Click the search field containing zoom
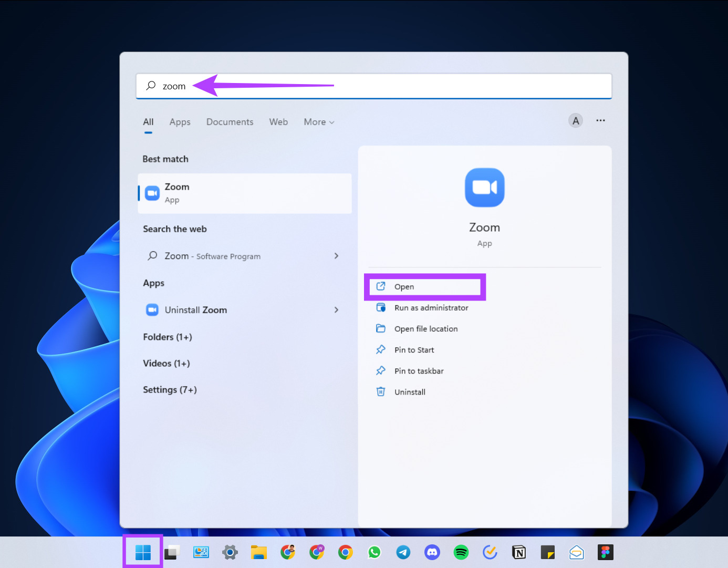 374,86
